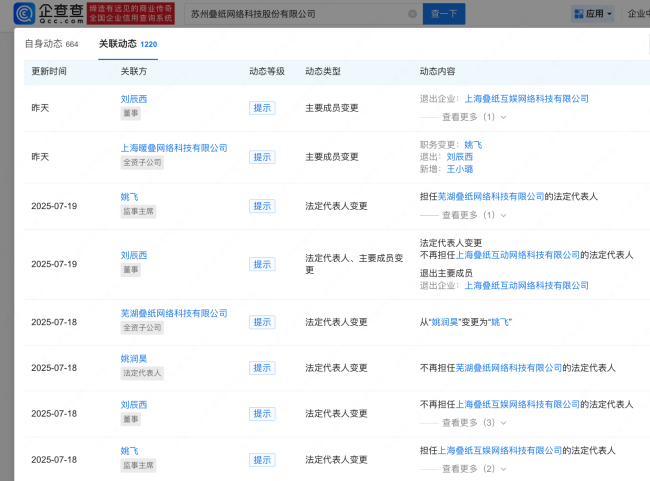The height and width of the screenshot is (481, 650).
Task: Switch to the 自身动态 tab
Action: 51,44
